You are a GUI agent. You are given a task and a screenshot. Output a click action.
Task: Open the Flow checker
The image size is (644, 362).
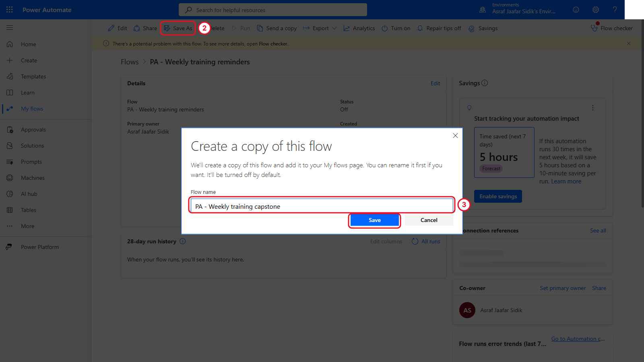pyautogui.click(x=611, y=28)
